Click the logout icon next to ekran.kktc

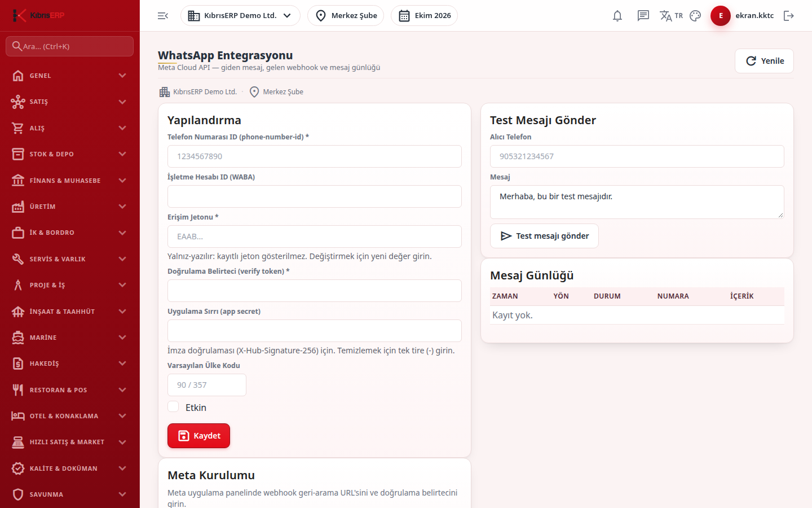click(789, 16)
